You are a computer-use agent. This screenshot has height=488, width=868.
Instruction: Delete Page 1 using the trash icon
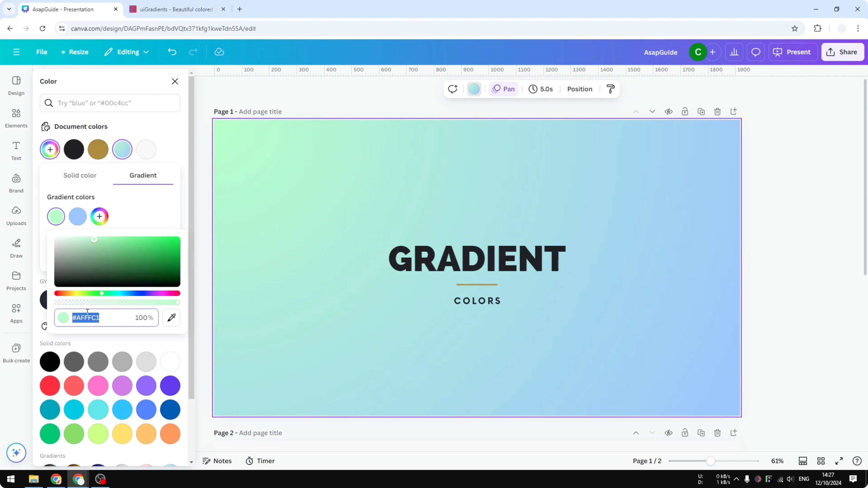[x=717, y=112]
